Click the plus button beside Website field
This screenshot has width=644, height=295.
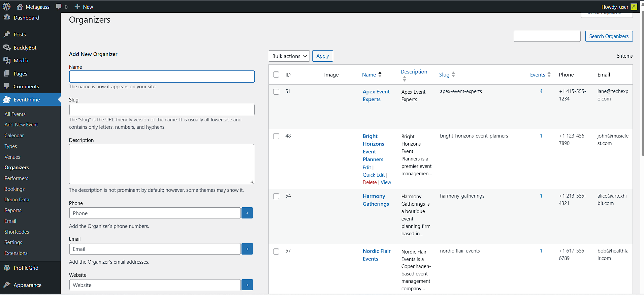click(247, 285)
